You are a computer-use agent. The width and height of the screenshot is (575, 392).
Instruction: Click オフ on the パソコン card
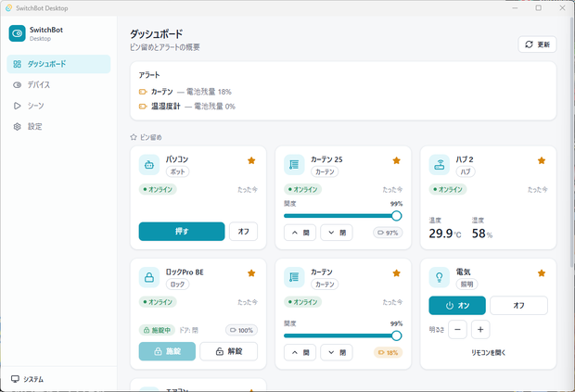coord(244,232)
